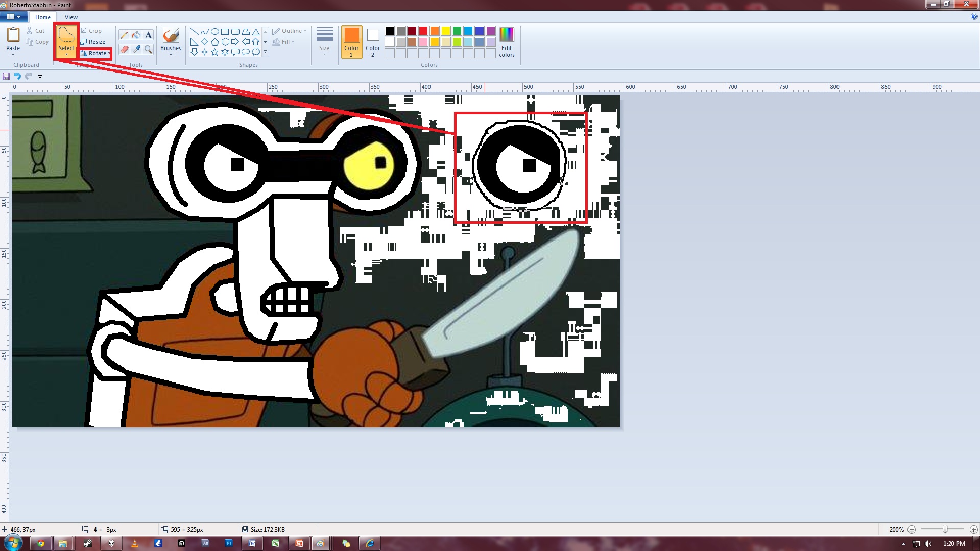
Task: Choose the Text tool (letter A)
Action: [x=148, y=35]
